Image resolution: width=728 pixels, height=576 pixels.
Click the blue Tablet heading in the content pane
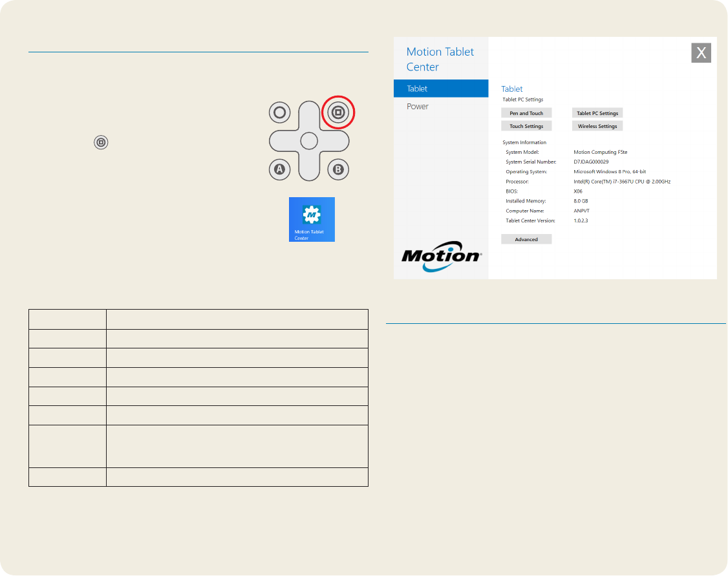511,89
